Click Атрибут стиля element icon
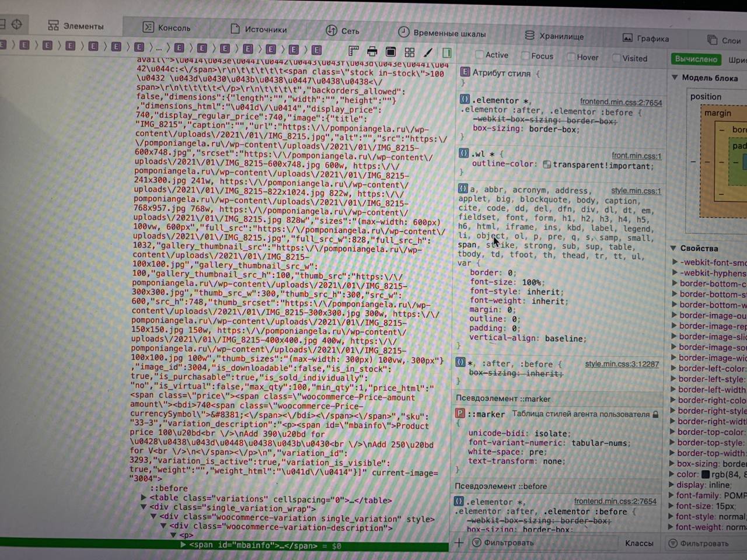Viewport: 747px width, 560px height. click(465, 72)
